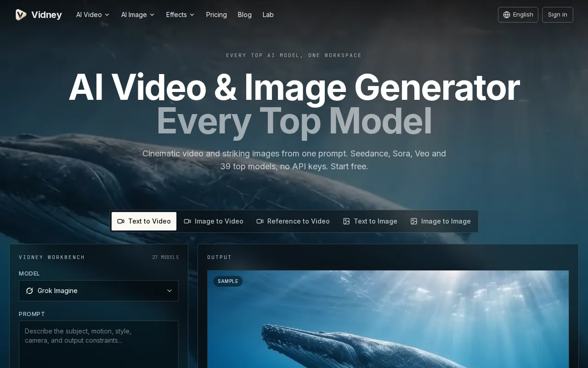Click the AI Video chevron arrow

(x=107, y=15)
